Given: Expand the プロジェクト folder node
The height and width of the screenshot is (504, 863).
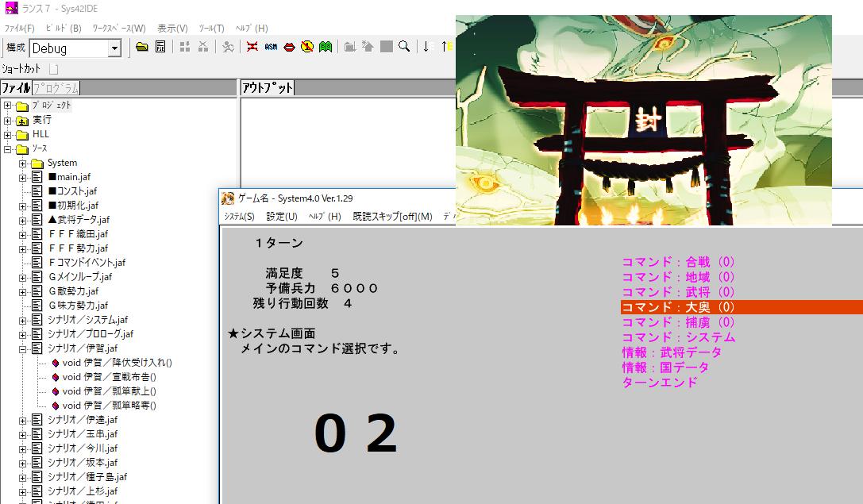Looking at the screenshot, I should pos(8,105).
